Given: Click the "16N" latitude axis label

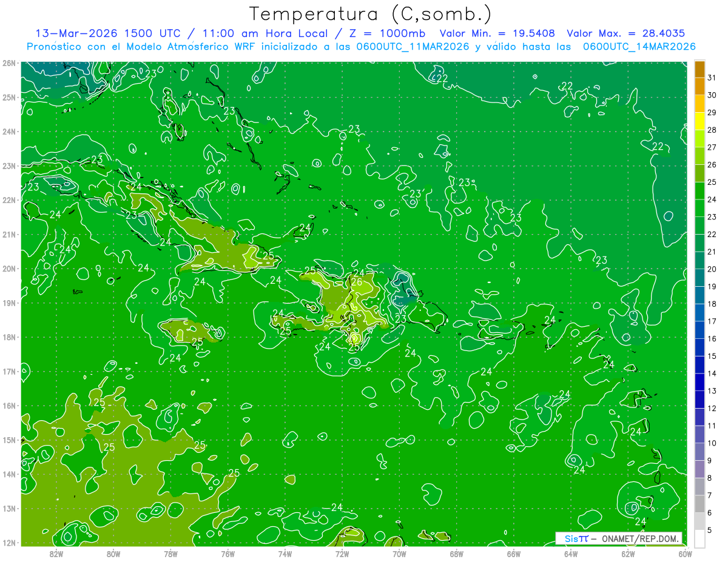Looking at the screenshot, I should (8, 406).
